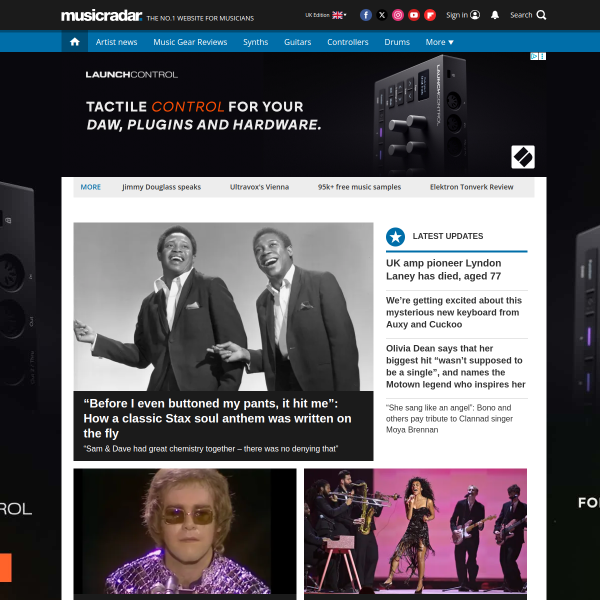Click the musicradar logo

(101, 16)
